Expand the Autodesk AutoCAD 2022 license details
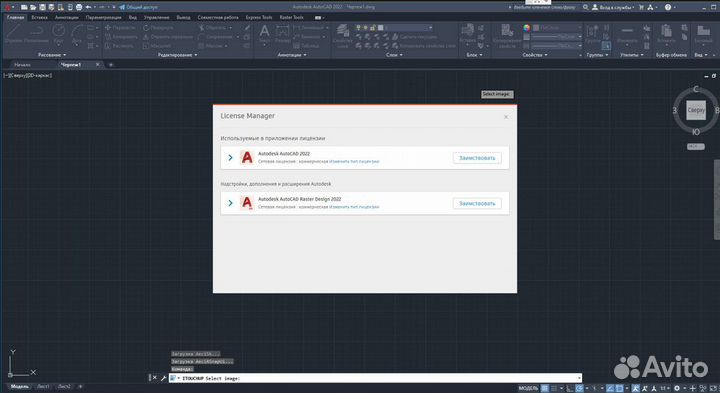This screenshot has width=720, height=393. (231, 157)
